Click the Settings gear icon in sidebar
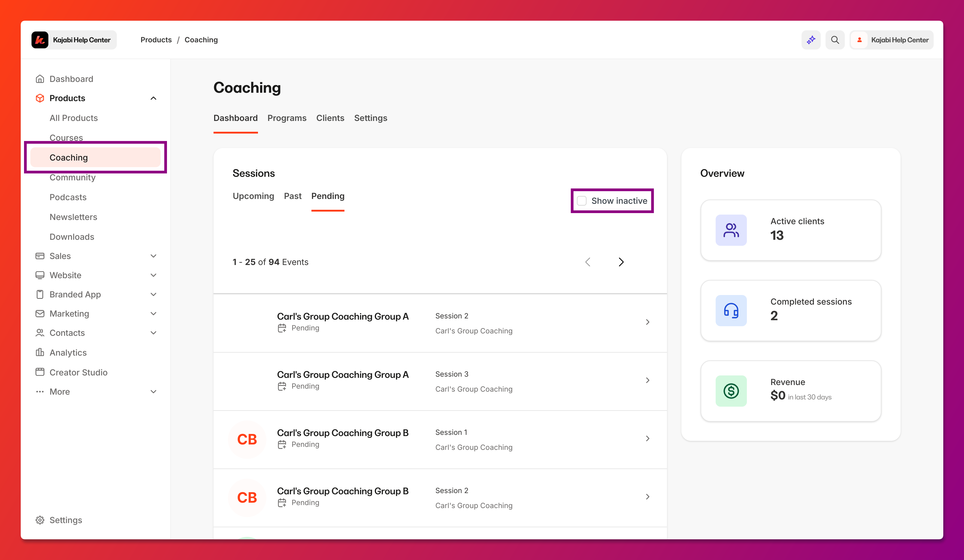964x560 pixels. click(40, 520)
